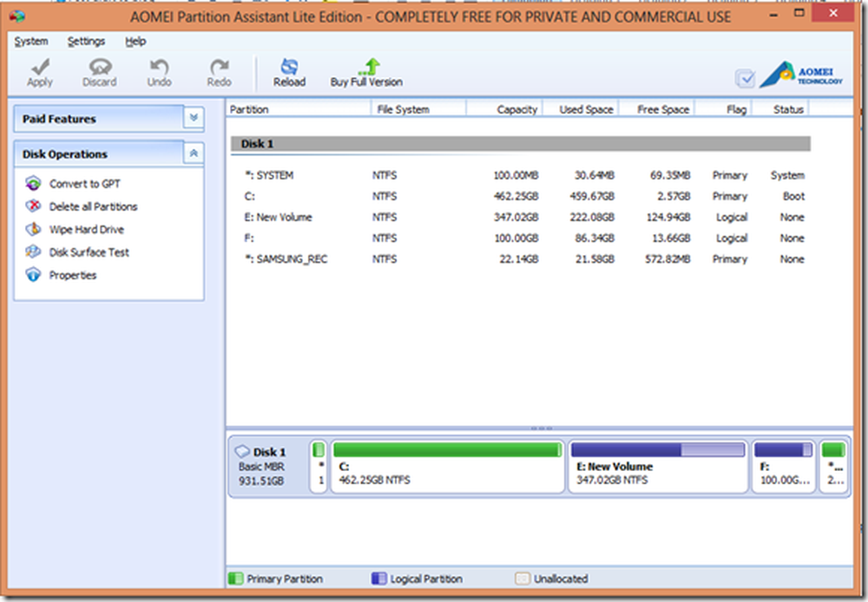Open the Help menu
Viewport: 868px width, 602px height.
coord(135,41)
